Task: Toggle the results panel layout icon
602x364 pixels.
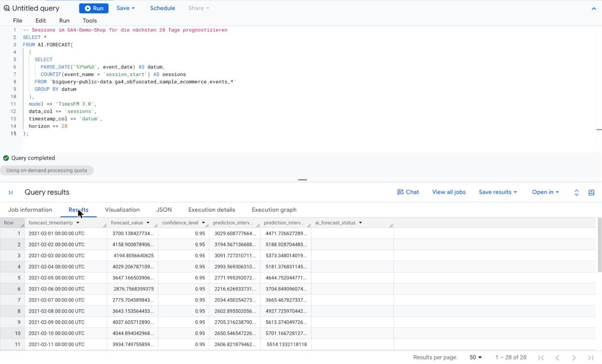Action: click(591, 192)
